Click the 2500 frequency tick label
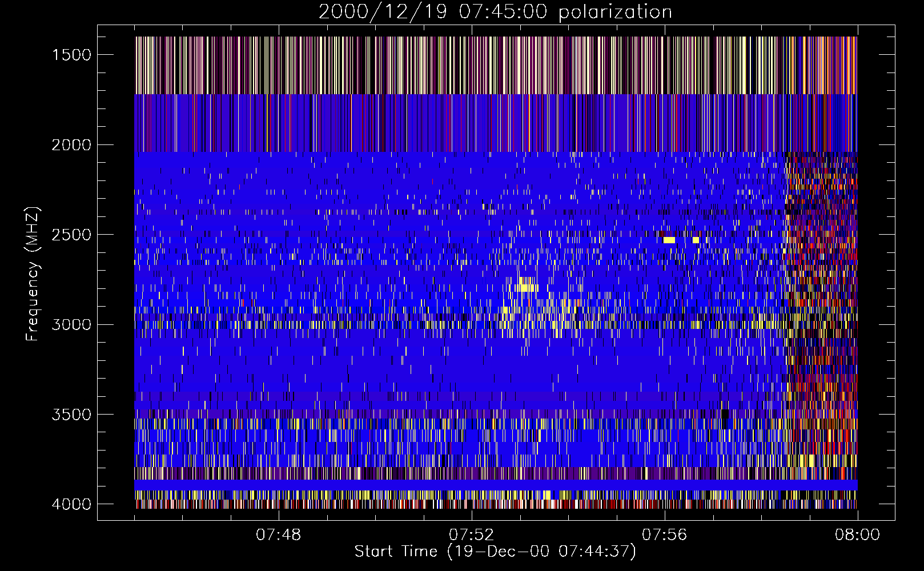Screen dimensions: 924x571 (x=71, y=235)
